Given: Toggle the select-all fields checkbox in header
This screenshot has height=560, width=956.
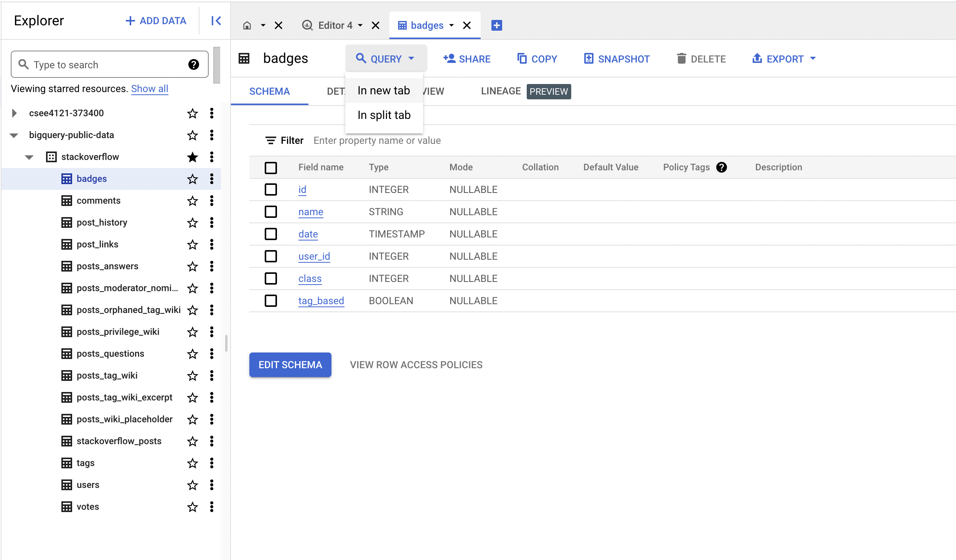Looking at the screenshot, I should click(271, 168).
